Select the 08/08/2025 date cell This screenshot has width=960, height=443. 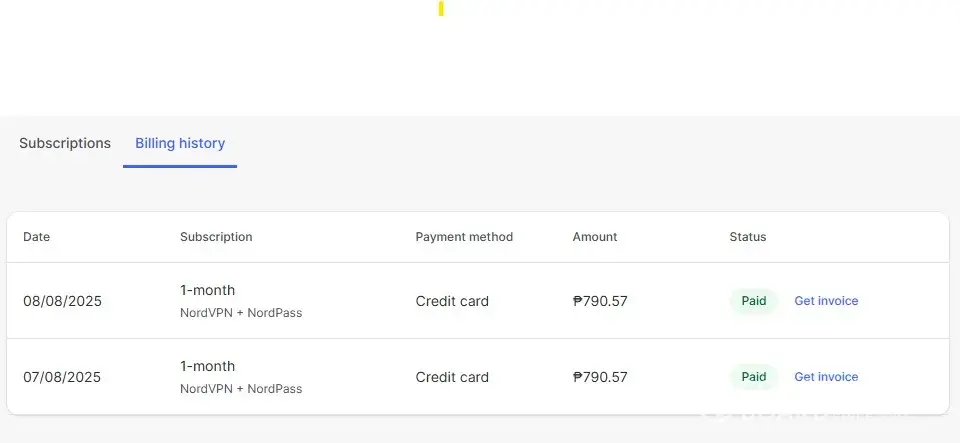pyautogui.click(x=62, y=301)
